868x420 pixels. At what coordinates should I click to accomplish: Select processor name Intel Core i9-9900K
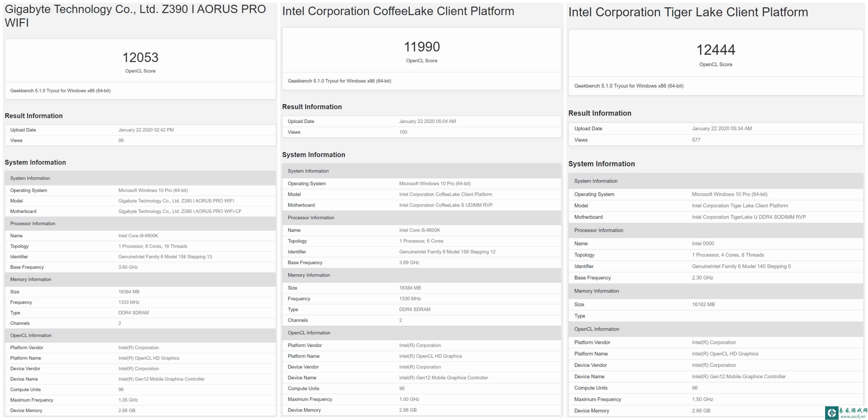(138, 236)
